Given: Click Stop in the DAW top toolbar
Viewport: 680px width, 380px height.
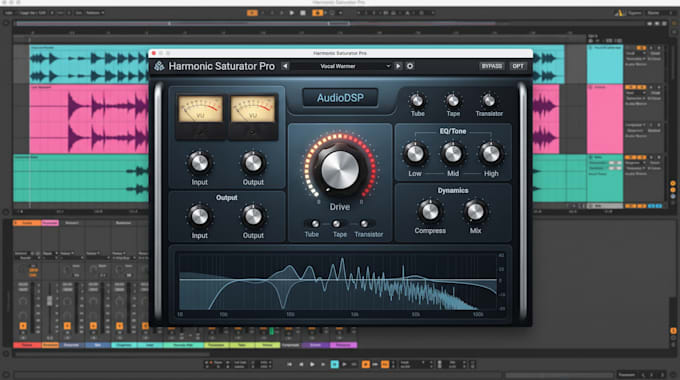Looking at the screenshot, I should (303, 13).
